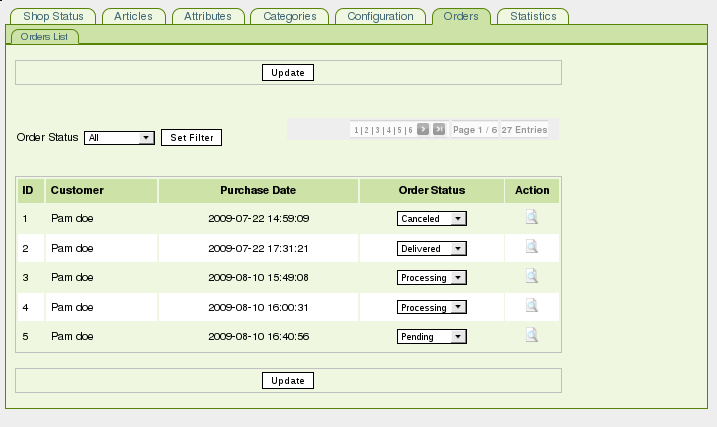Click magnifier icon for order 3
This screenshot has height=427, width=717.
point(532,276)
